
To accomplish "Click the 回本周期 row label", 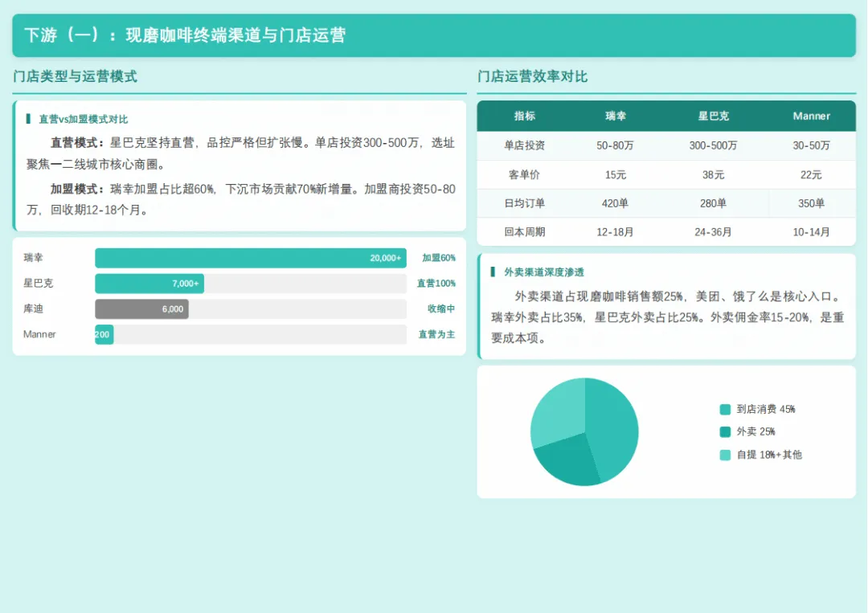I will pyautogui.click(x=524, y=232).
